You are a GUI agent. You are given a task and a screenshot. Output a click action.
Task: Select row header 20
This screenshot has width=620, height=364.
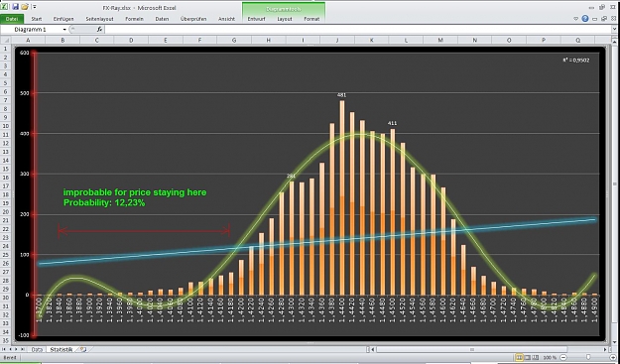click(x=6, y=212)
